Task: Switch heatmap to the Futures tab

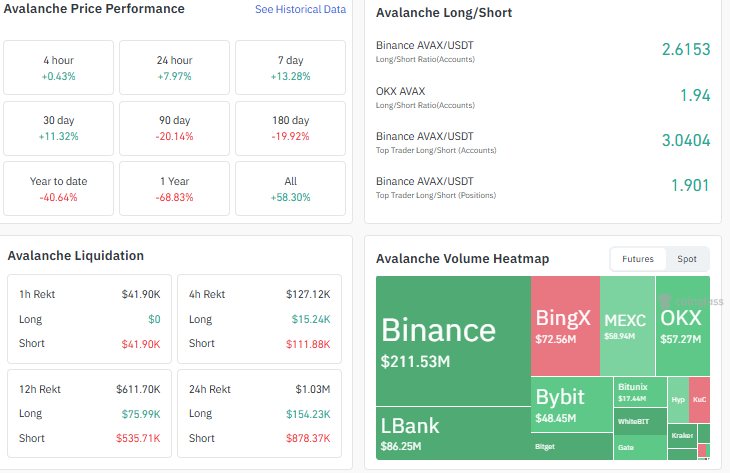Action: click(x=638, y=259)
